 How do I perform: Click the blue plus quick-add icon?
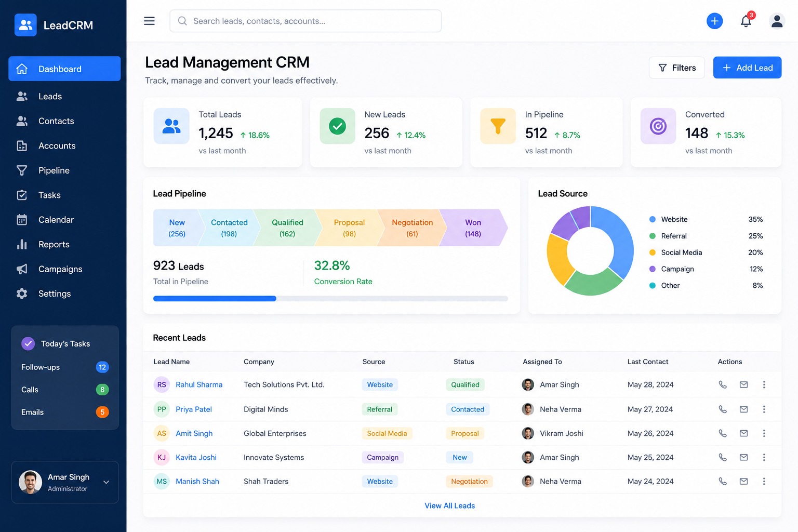(x=714, y=21)
